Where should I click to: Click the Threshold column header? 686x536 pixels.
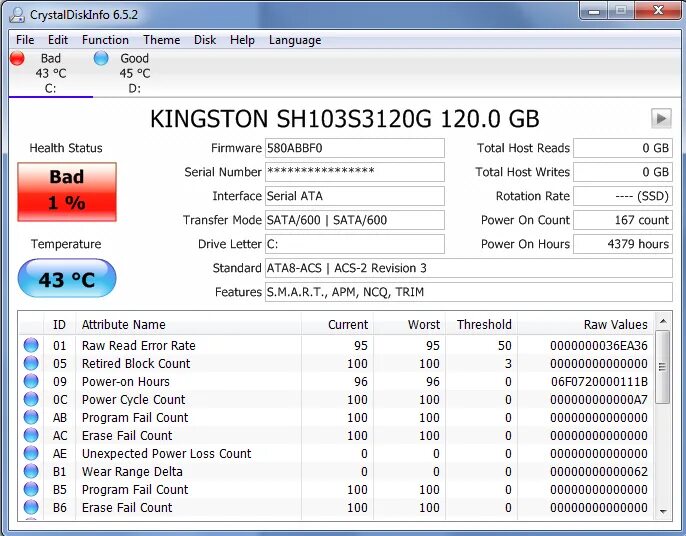click(481, 324)
